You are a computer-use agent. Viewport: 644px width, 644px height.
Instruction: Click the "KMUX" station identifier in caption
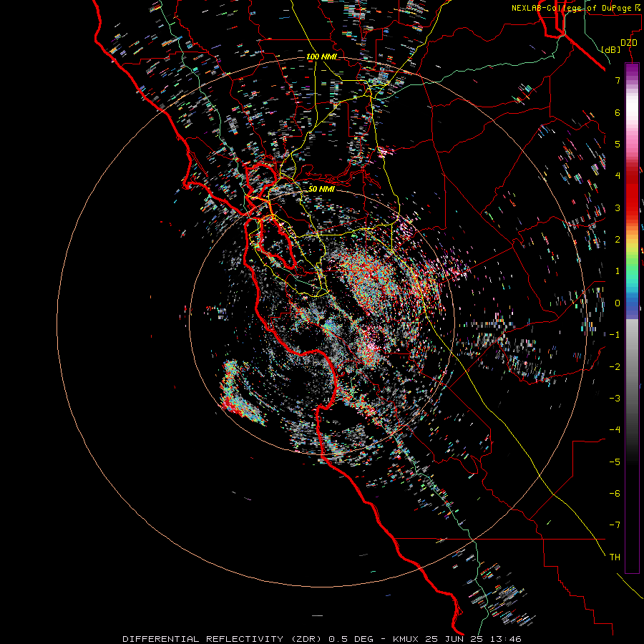pos(406,639)
